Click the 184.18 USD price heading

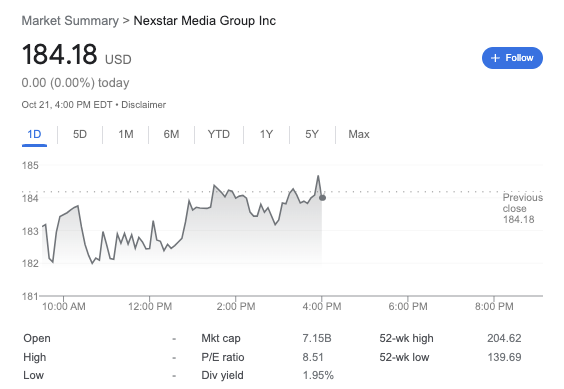(77, 55)
